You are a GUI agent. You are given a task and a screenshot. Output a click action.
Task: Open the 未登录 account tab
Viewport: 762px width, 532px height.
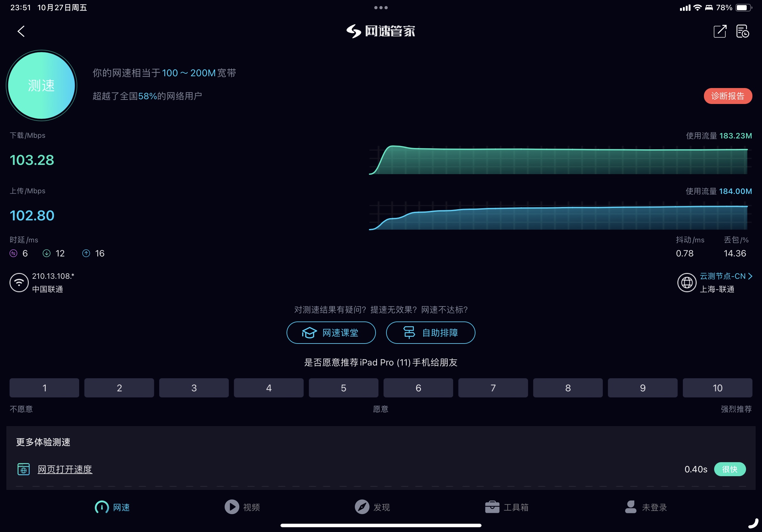646,507
